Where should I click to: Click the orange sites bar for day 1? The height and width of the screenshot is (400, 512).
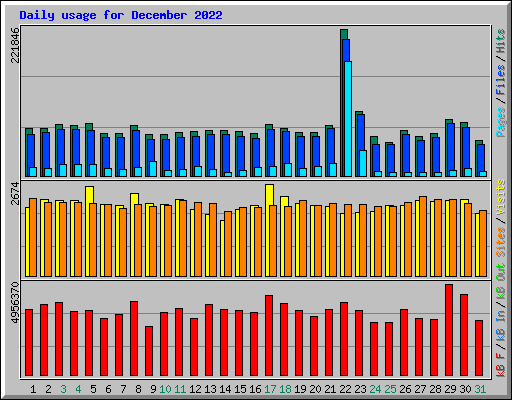(x=33, y=237)
